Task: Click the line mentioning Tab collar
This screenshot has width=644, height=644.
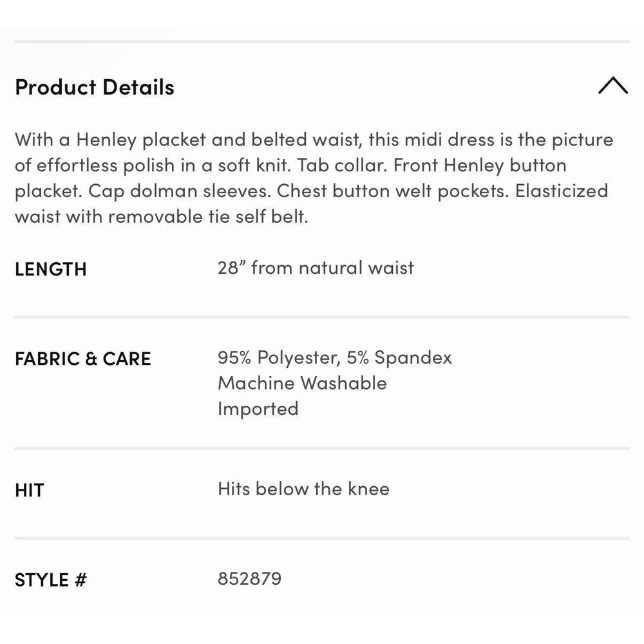Action: [x=291, y=166]
